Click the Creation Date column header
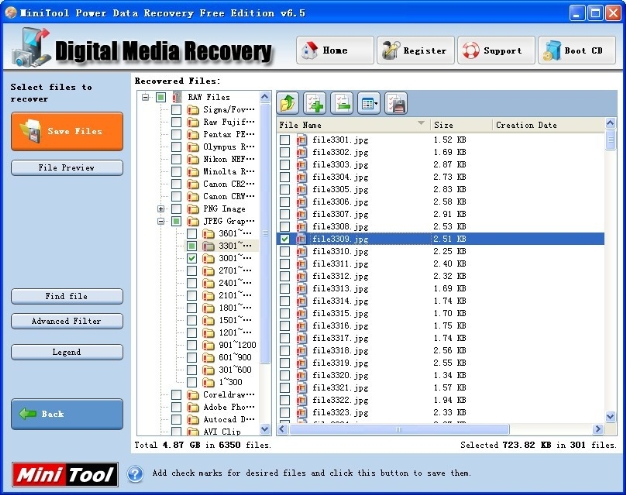The height and width of the screenshot is (495, 626). (549, 125)
